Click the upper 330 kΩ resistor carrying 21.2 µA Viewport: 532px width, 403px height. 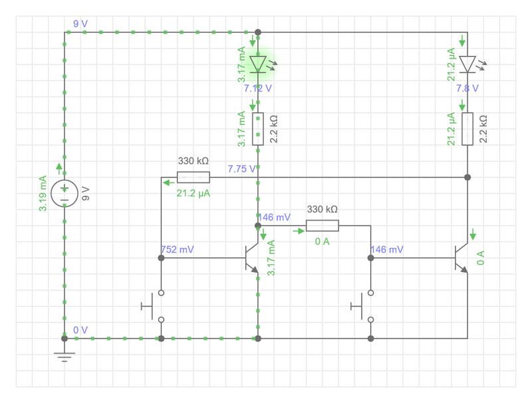[x=194, y=177]
